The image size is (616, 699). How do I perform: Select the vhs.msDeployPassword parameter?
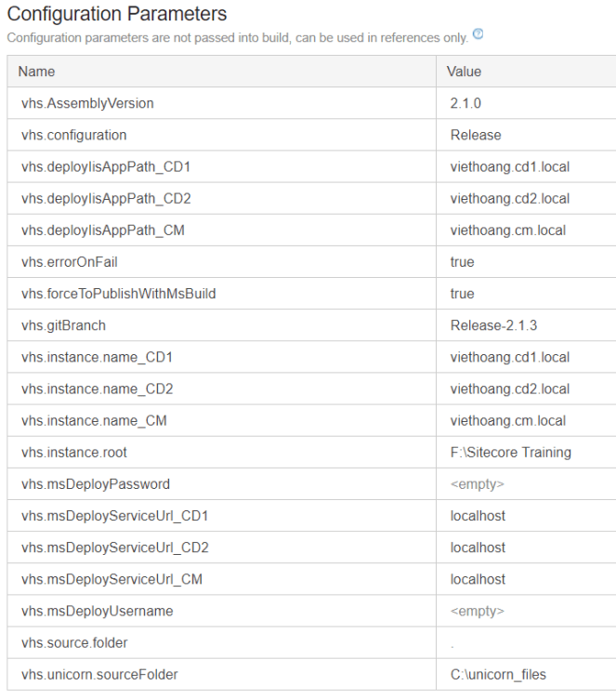96,483
